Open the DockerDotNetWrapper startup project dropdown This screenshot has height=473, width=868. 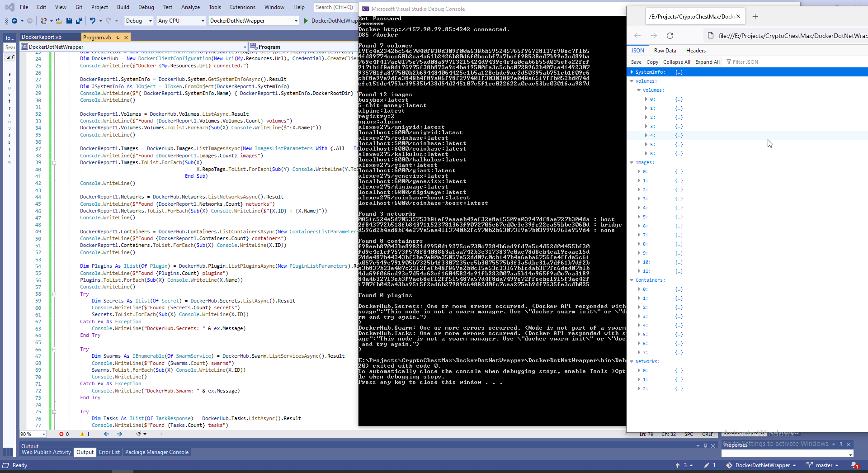[x=254, y=21]
